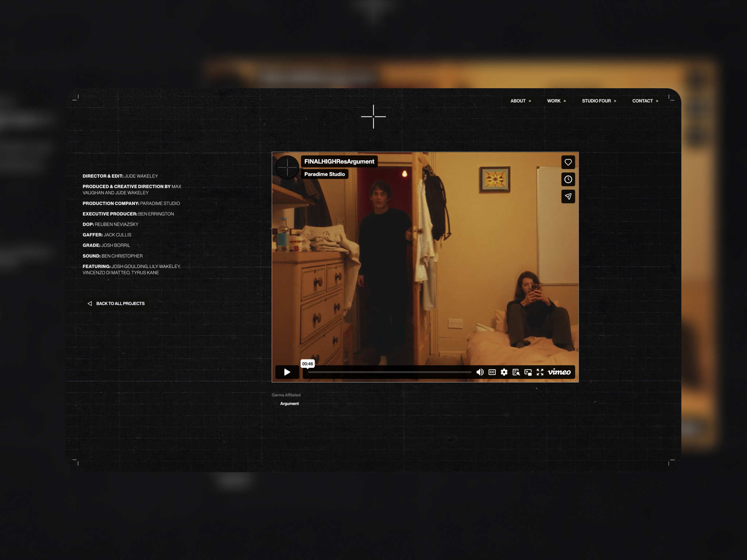Enable picture-in-picture mode
747x560 pixels.
coord(528,372)
